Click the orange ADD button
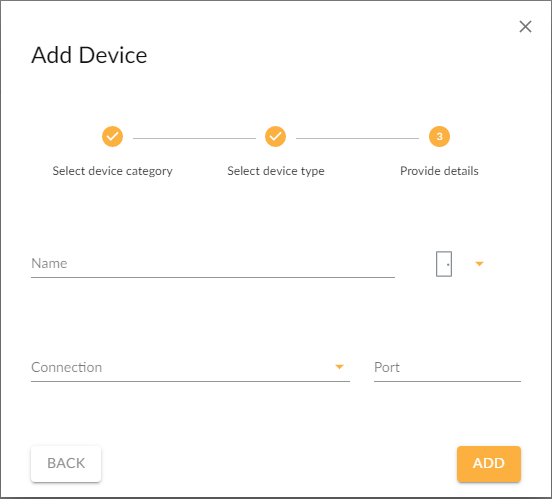 click(489, 463)
